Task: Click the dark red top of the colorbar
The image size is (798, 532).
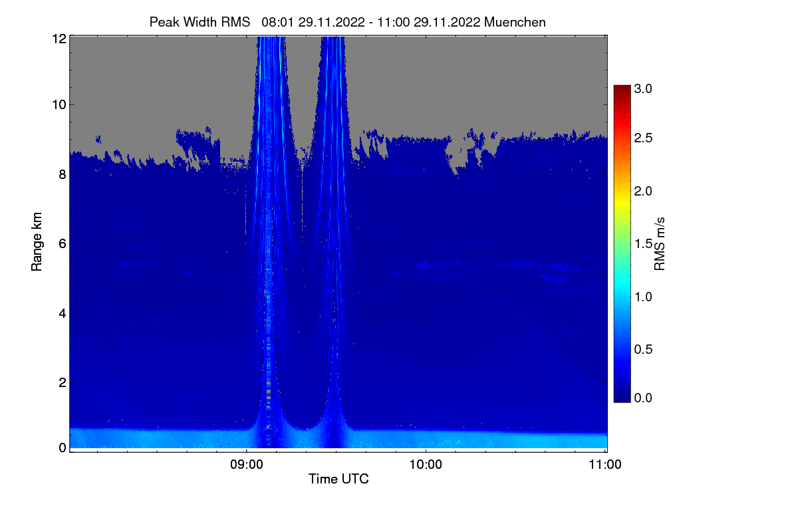Action: pyautogui.click(x=622, y=89)
